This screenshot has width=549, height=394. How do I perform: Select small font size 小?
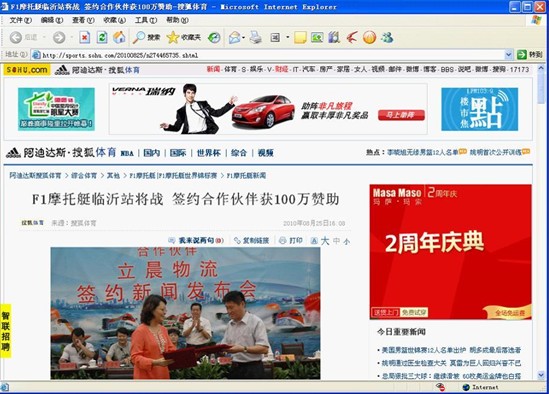pyautogui.click(x=347, y=241)
